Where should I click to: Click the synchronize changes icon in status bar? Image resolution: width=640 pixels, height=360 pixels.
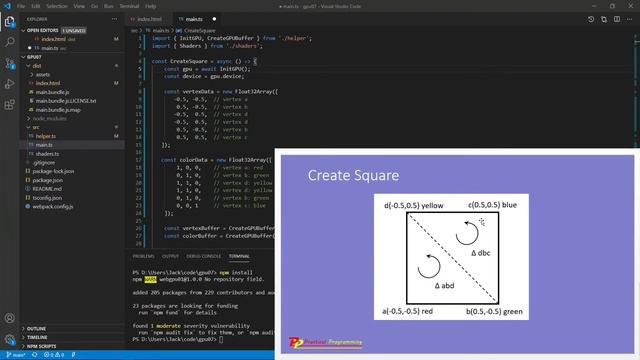click(x=35, y=355)
